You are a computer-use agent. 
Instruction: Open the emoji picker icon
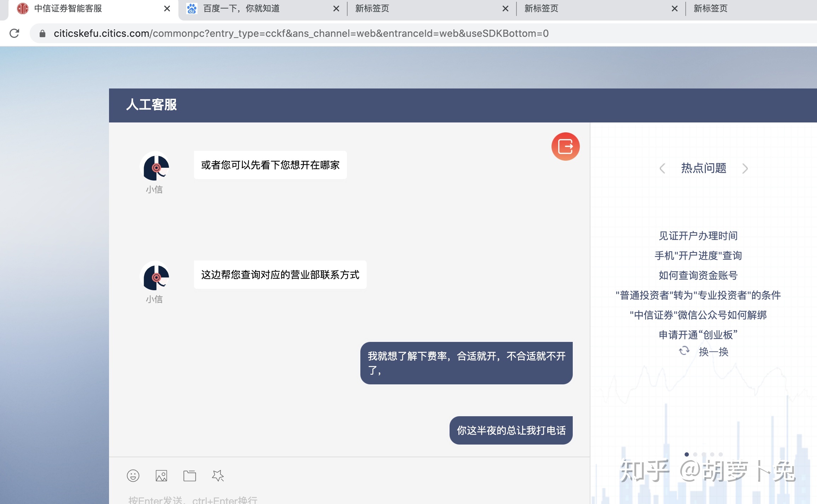click(133, 476)
